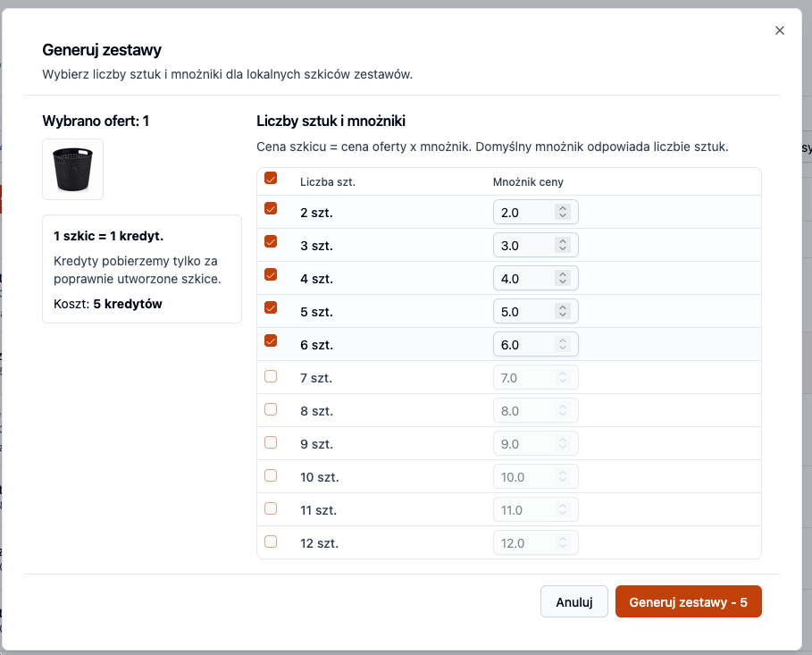Click the 5 szt. row label
Screen dimensions: 812x655
316,313
